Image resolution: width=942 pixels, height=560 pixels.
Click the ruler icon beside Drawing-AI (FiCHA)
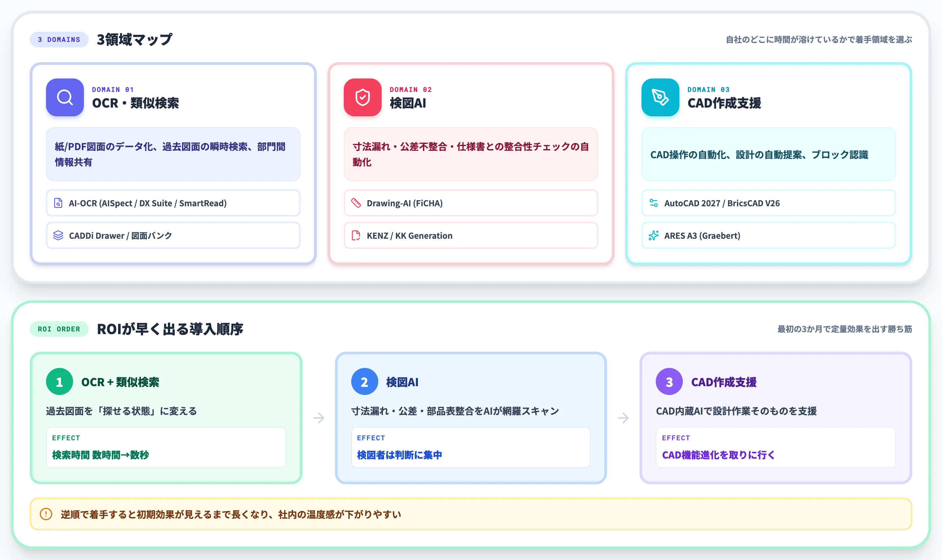tap(356, 203)
